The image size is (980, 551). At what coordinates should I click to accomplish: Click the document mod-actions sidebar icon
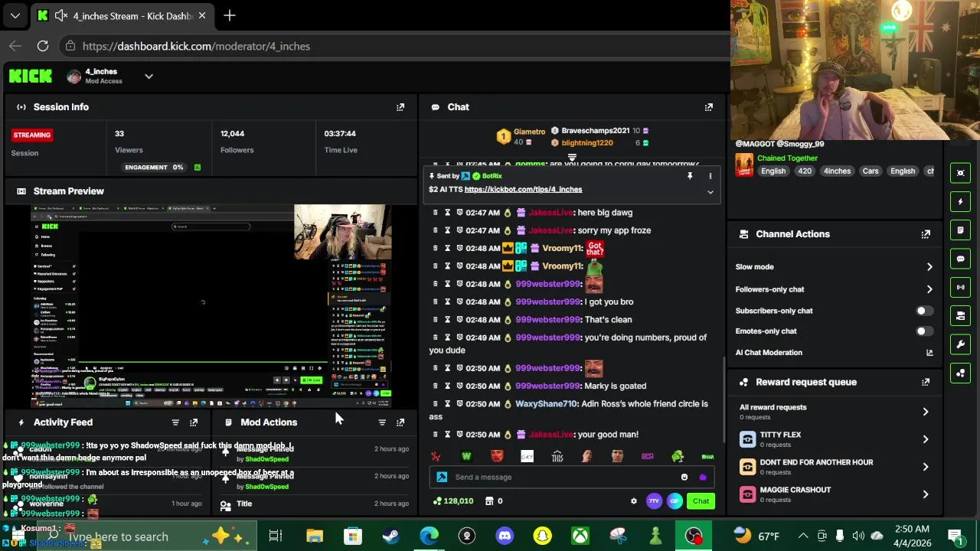pyautogui.click(x=961, y=230)
